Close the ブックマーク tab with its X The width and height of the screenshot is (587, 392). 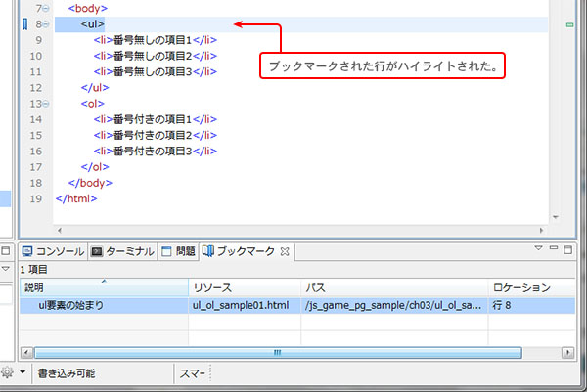pos(285,252)
